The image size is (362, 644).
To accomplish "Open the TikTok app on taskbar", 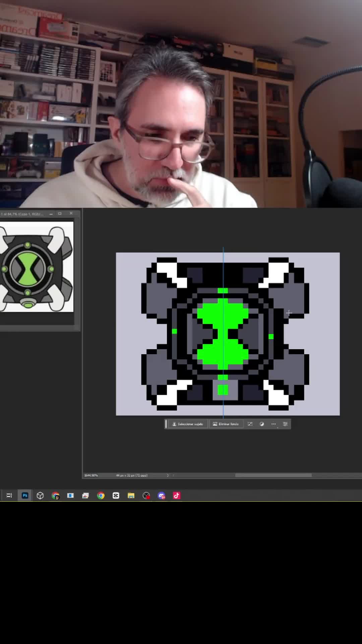I will point(177,495).
